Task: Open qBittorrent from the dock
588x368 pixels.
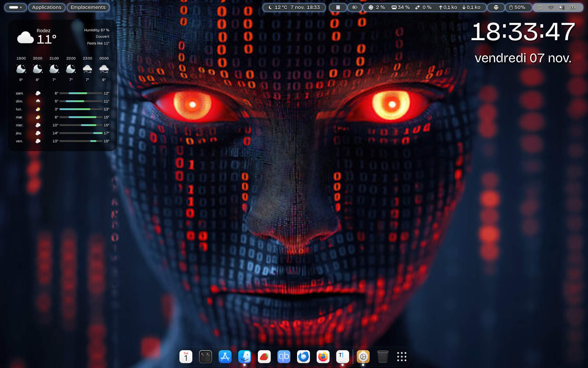Action: [x=284, y=357]
